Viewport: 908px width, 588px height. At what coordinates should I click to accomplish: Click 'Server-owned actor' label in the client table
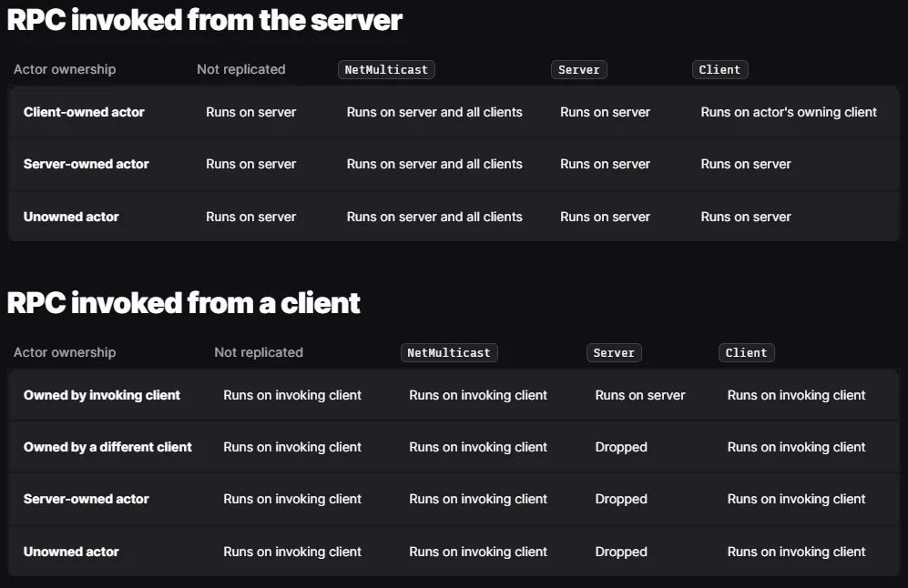point(87,498)
